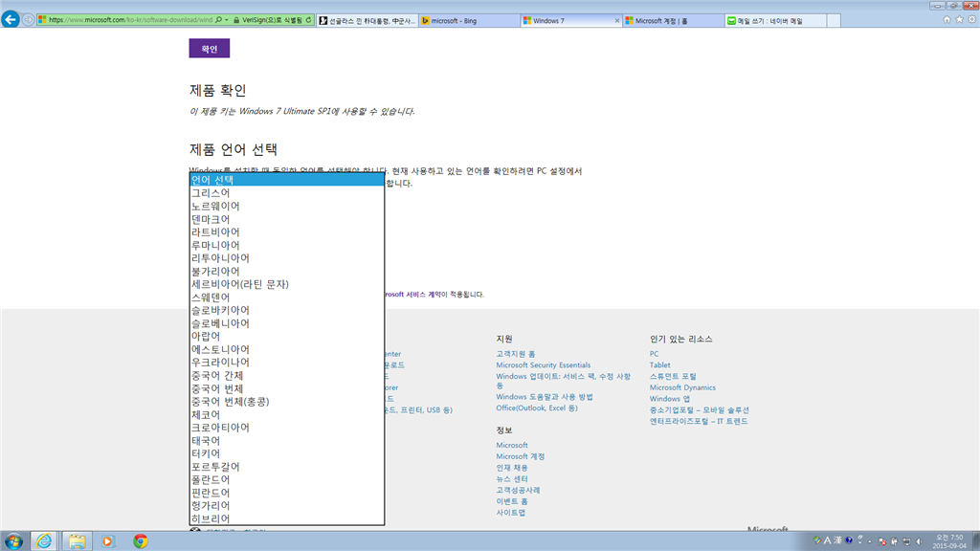Click the IME 'A' language mode icon
This screenshot has width=980, height=551.
pos(828,540)
